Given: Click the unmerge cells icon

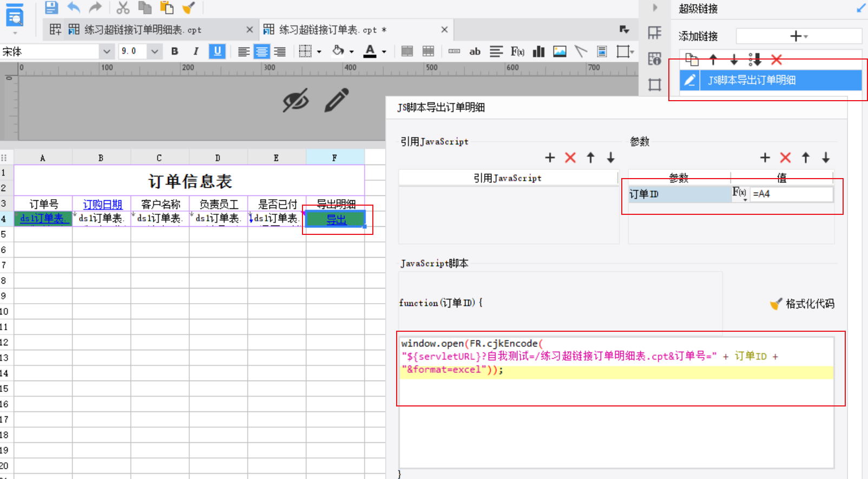Looking at the screenshot, I should click(428, 51).
